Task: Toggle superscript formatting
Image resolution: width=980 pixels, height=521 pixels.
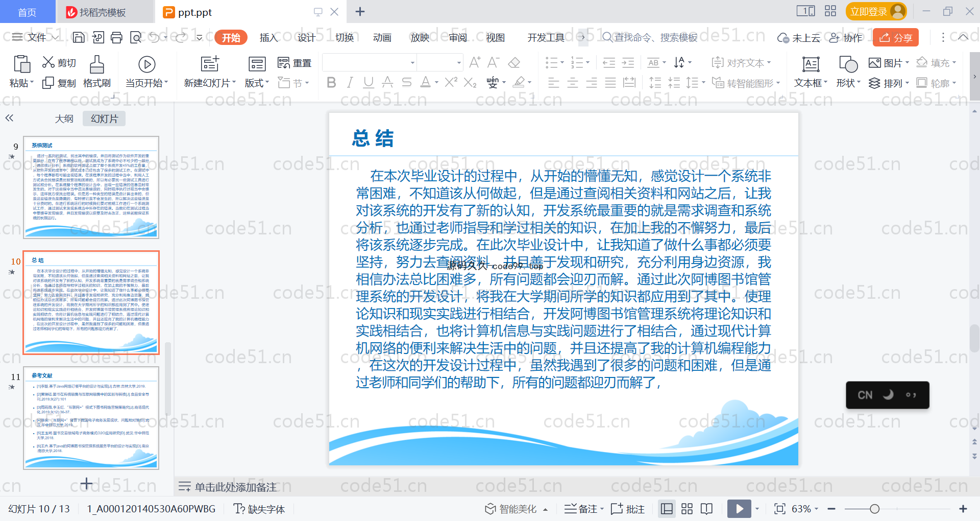Action: [x=451, y=82]
